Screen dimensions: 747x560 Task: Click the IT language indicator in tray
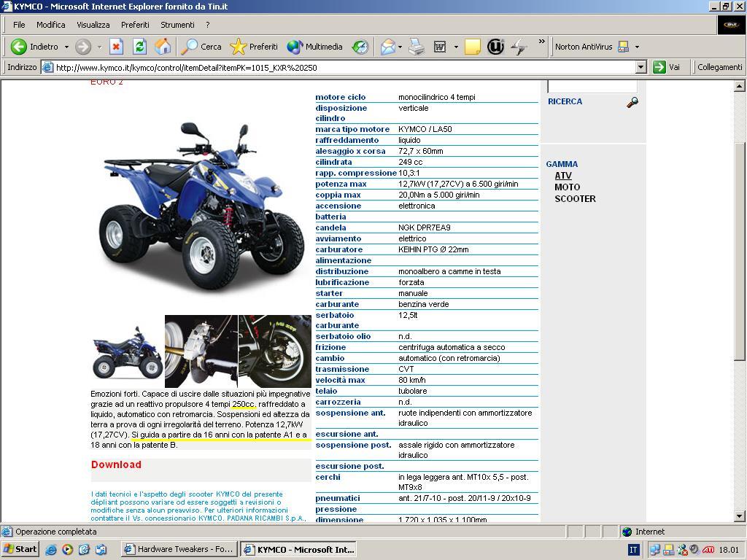click(633, 550)
